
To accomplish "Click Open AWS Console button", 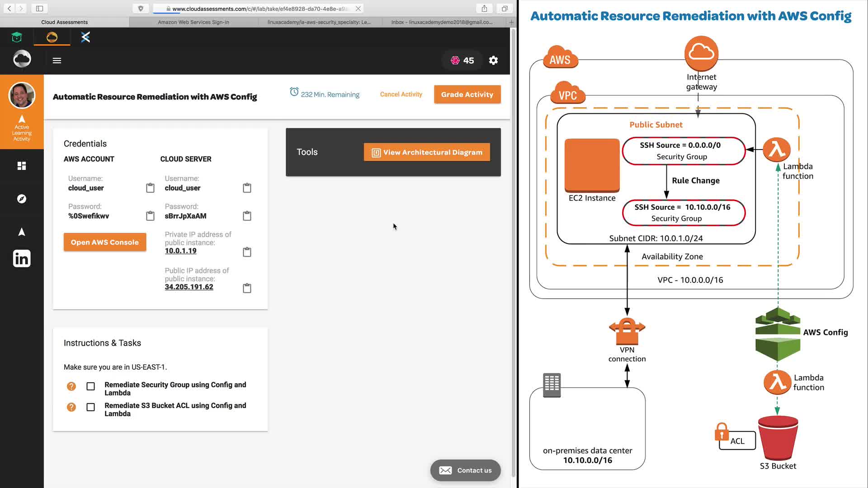I will (x=105, y=242).
